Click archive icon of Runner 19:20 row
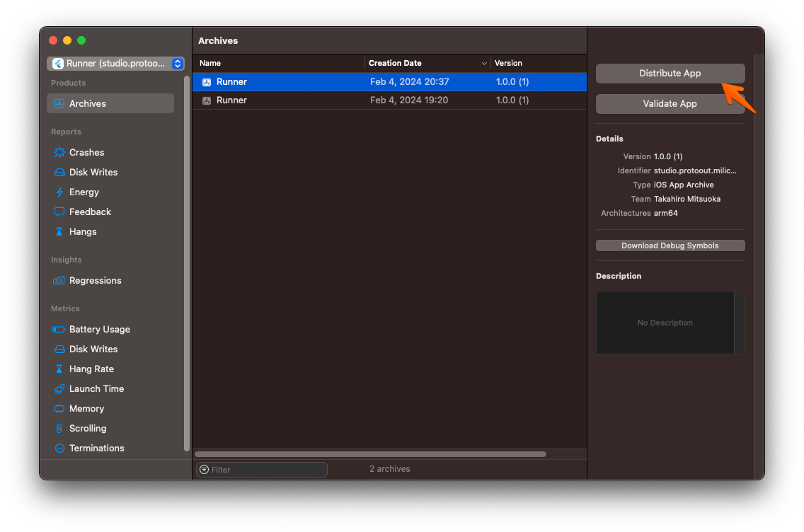Viewport: 804px width, 532px height. click(x=207, y=100)
